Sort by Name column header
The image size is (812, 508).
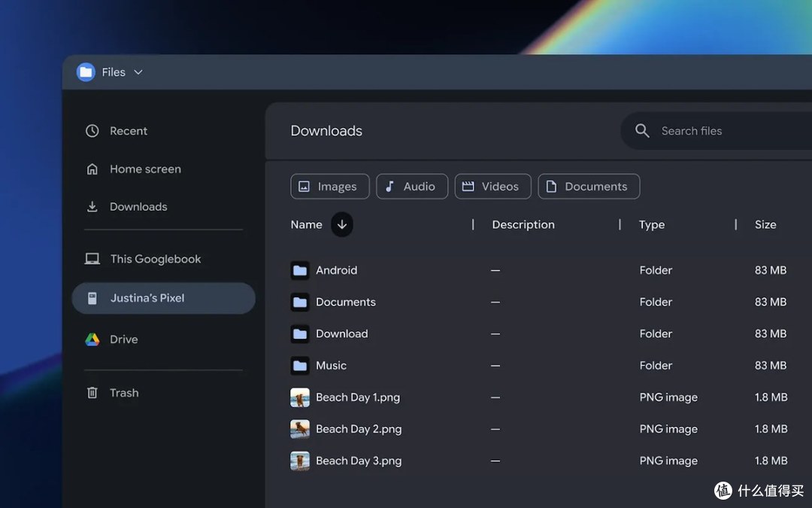point(306,225)
